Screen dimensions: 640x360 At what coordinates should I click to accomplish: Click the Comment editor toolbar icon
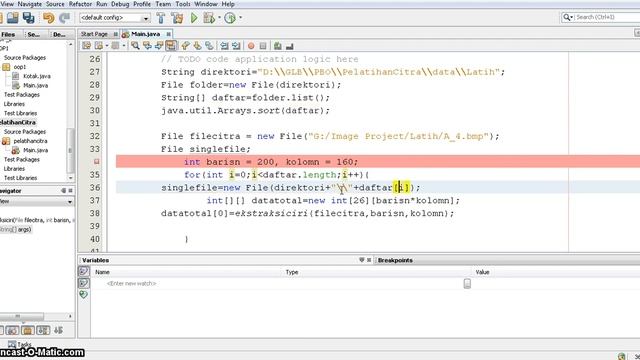coord(278,46)
